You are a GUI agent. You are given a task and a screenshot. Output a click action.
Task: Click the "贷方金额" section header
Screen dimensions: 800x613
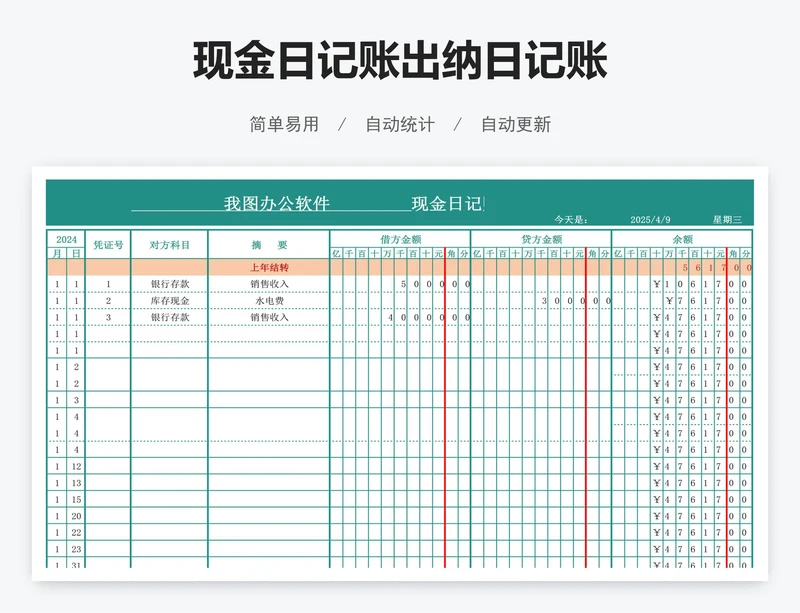[541, 239]
